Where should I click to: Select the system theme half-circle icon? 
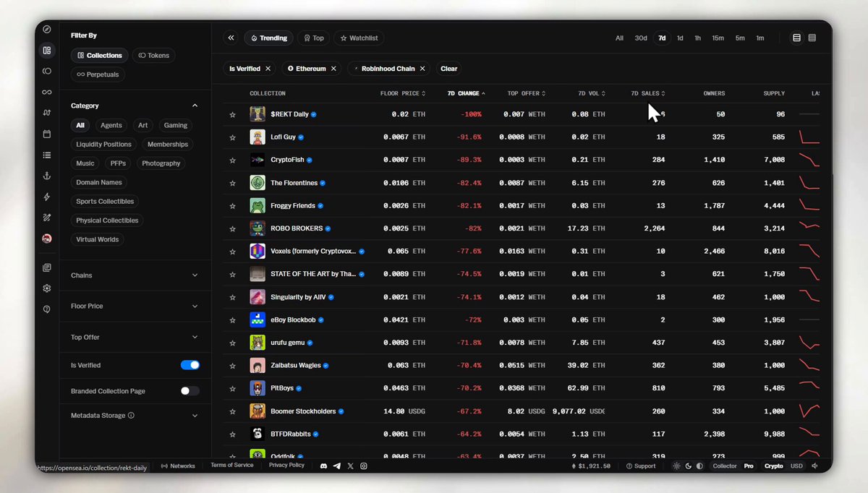[x=699, y=466]
